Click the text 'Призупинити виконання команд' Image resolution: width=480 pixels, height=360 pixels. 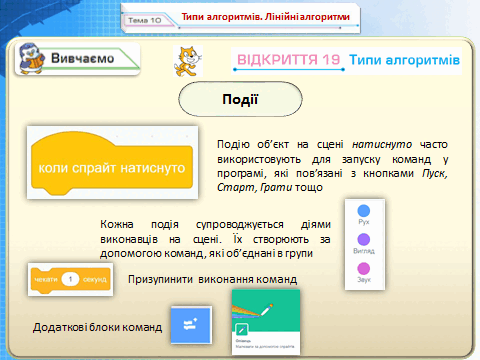[x=212, y=279]
